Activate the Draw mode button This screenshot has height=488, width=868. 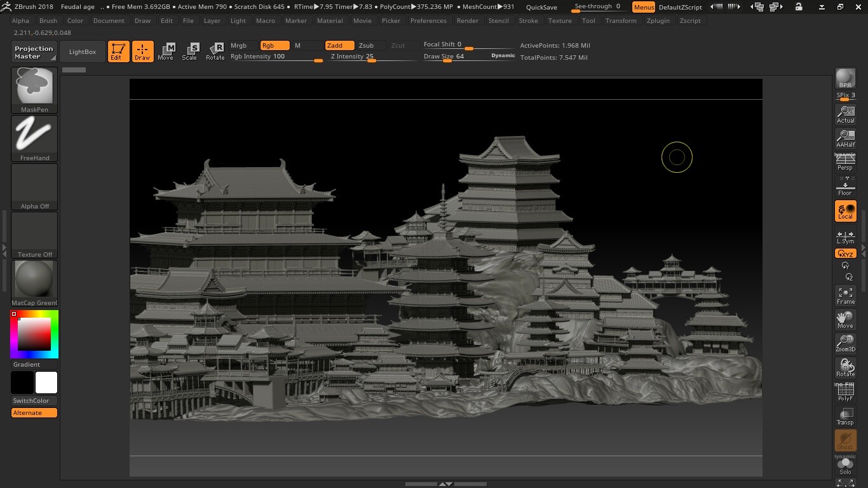coord(142,51)
